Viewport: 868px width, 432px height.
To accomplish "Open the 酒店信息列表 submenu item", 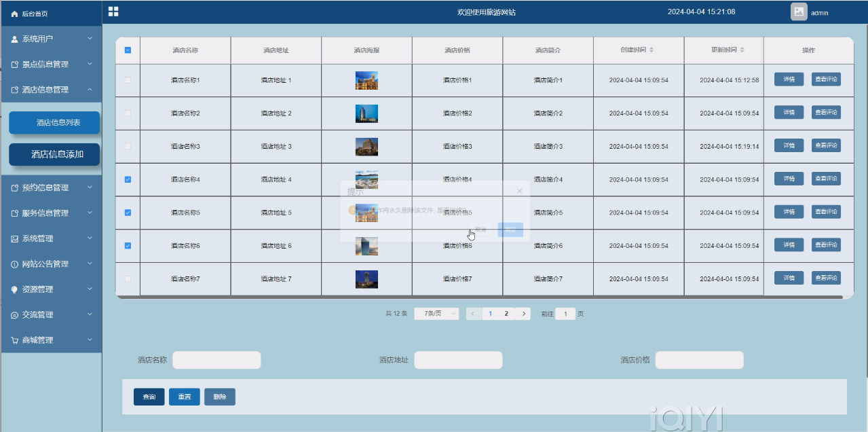I will pyautogui.click(x=54, y=122).
